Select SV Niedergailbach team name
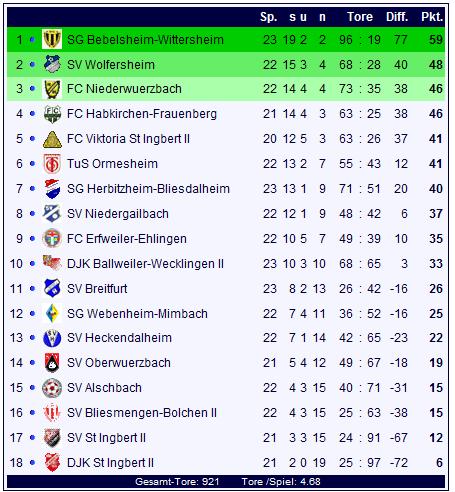 tap(118, 214)
